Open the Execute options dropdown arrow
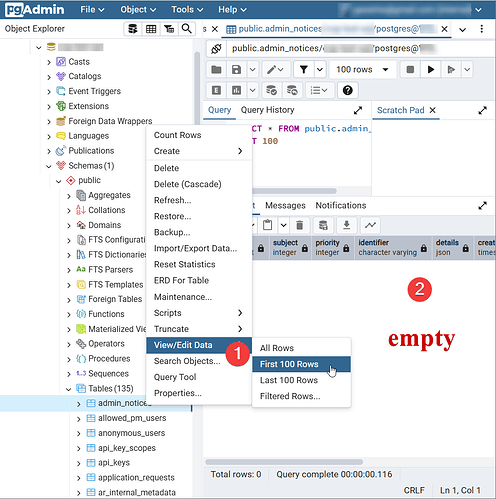This screenshot has width=496, height=499. (467, 69)
